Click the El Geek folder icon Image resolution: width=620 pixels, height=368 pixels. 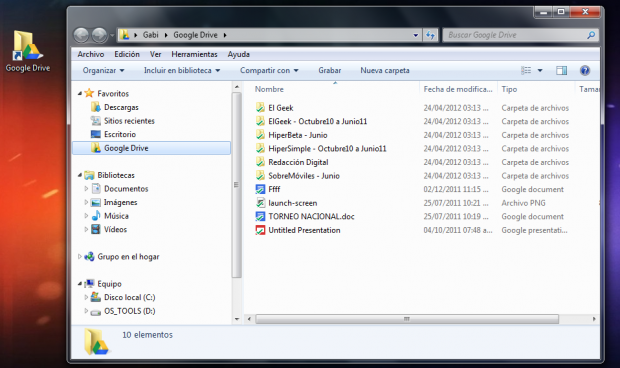pos(260,108)
